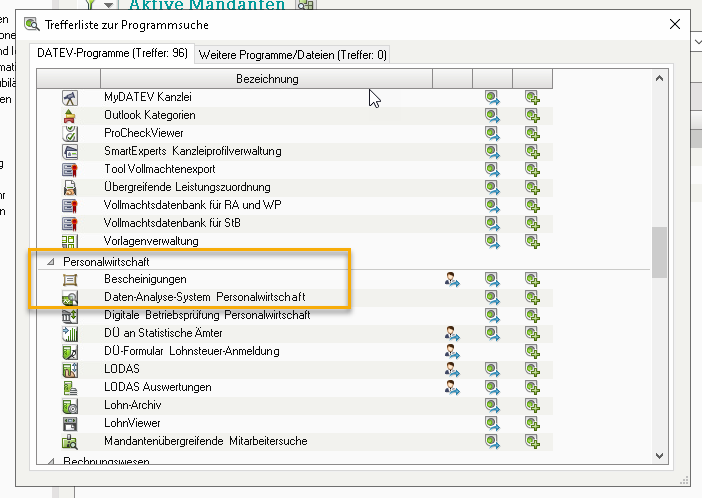The image size is (702, 498).
Task: Select the ProCheckViewer icon
Action: click(x=71, y=134)
